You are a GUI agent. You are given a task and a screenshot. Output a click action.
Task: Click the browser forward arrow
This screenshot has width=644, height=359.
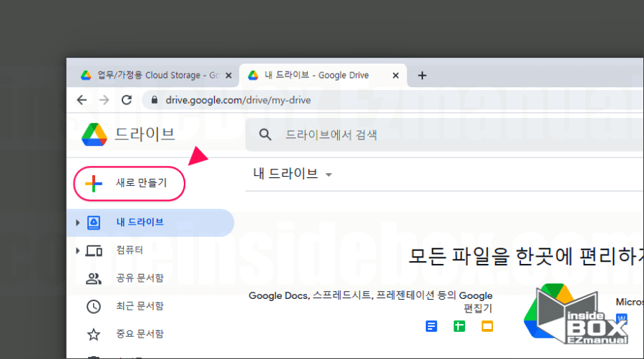104,100
